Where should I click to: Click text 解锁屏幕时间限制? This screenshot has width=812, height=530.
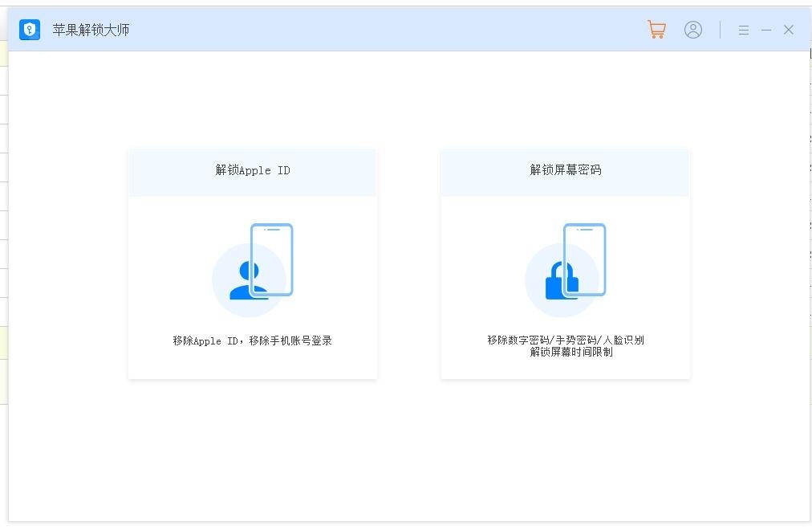click(571, 352)
